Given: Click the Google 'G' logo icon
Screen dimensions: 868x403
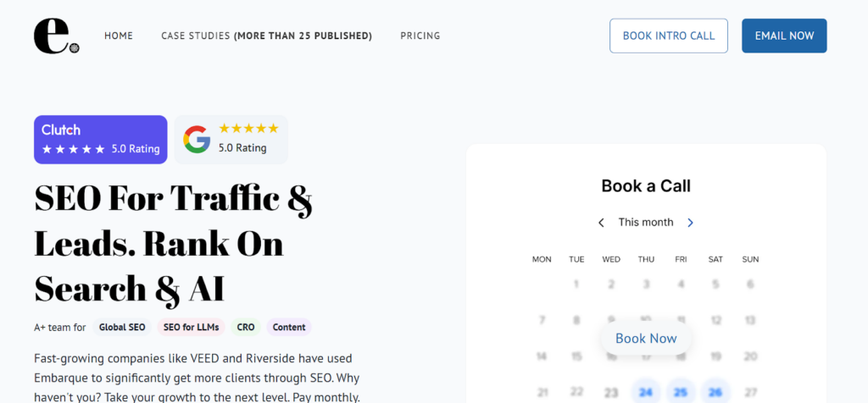Looking at the screenshot, I should click(x=197, y=140).
